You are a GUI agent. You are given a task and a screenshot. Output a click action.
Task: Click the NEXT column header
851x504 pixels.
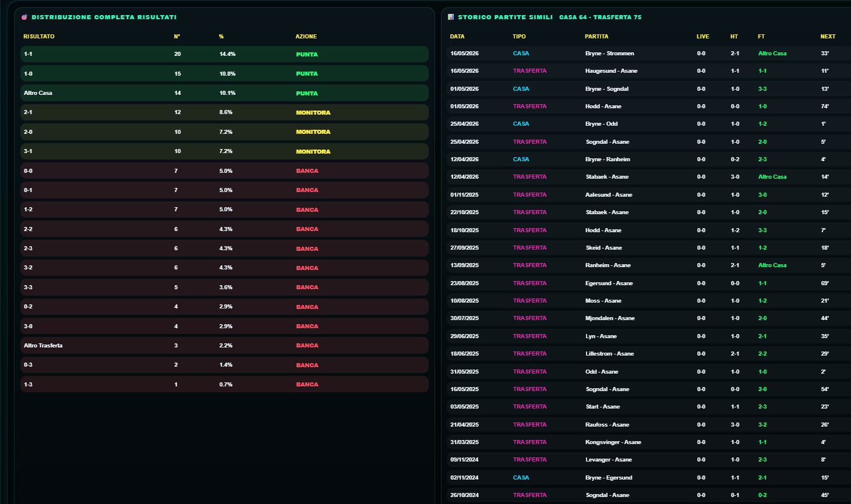pyautogui.click(x=828, y=37)
